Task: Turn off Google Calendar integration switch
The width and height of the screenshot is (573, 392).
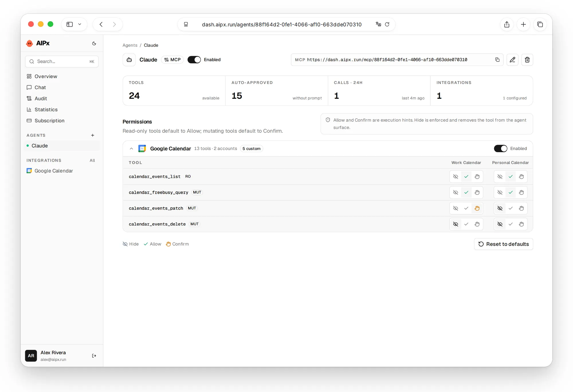Action: 501,148
